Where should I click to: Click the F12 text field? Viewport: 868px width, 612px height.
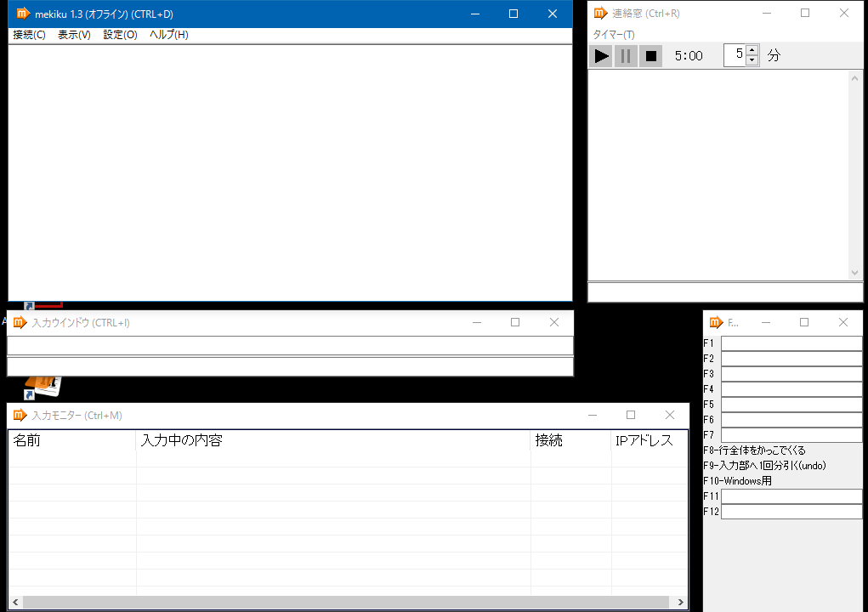pos(791,512)
